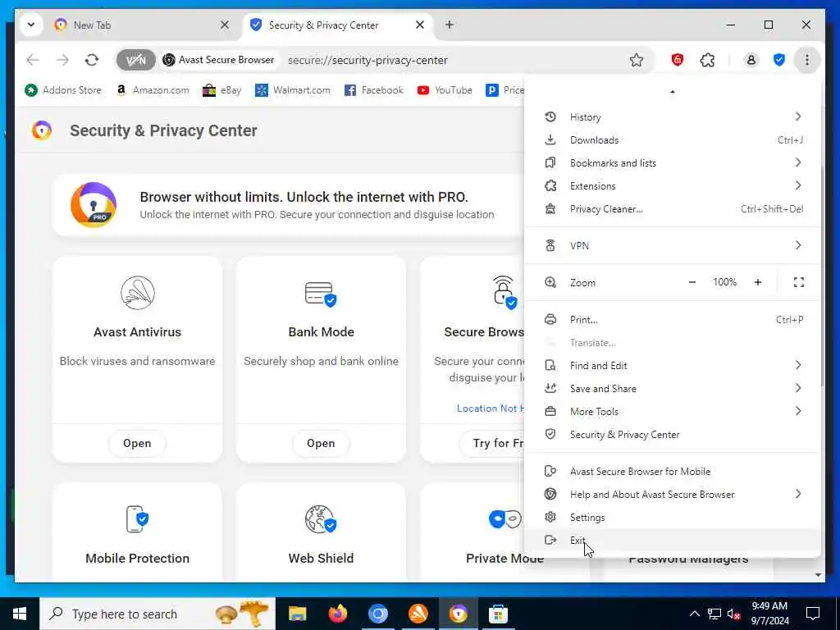
Task: Go back with the back arrow
Action: [33, 60]
